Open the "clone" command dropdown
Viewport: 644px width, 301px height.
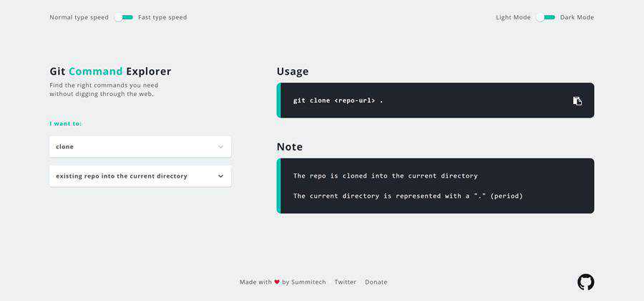click(140, 147)
